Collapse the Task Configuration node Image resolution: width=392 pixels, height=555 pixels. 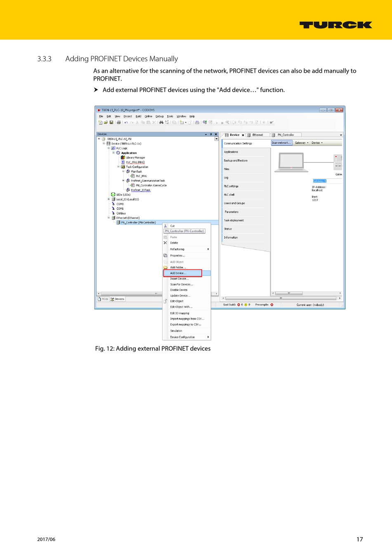click(118, 167)
